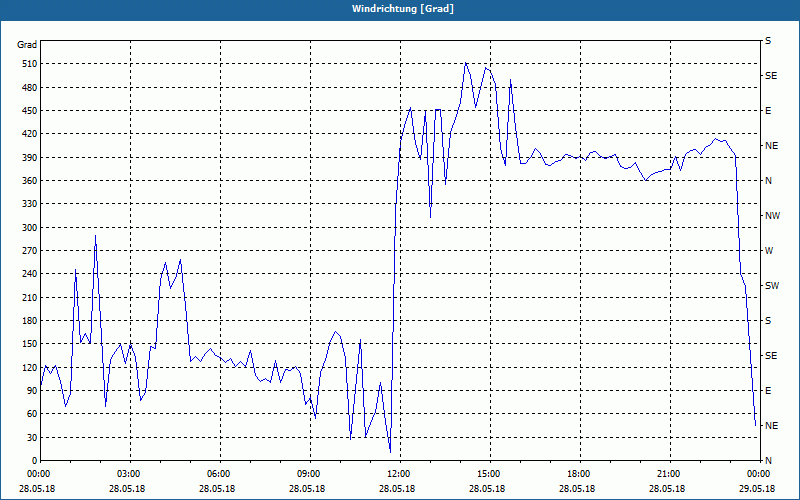The image size is (800, 500).
Task: Click the 09:00 time axis label
Action: (310, 474)
